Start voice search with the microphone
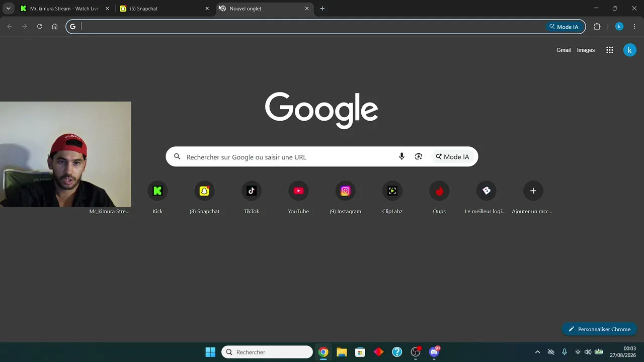Image resolution: width=644 pixels, height=362 pixels. 401,157
